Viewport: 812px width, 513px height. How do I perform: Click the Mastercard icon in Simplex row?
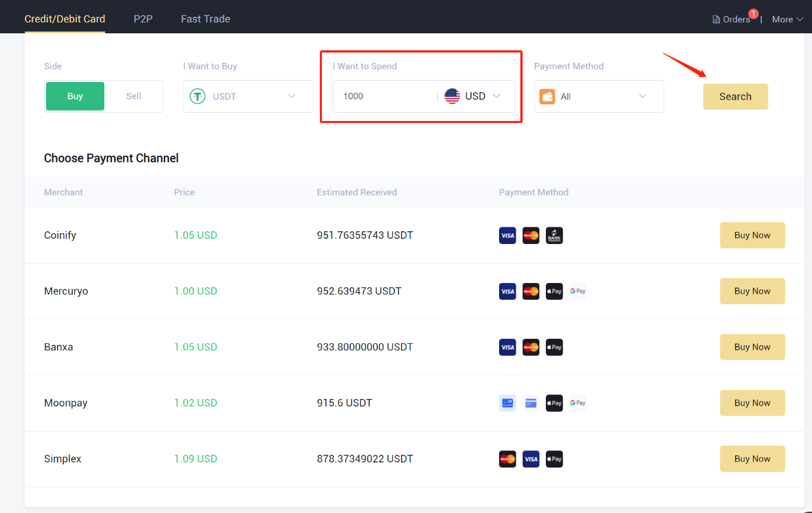(x=507, y=459)
